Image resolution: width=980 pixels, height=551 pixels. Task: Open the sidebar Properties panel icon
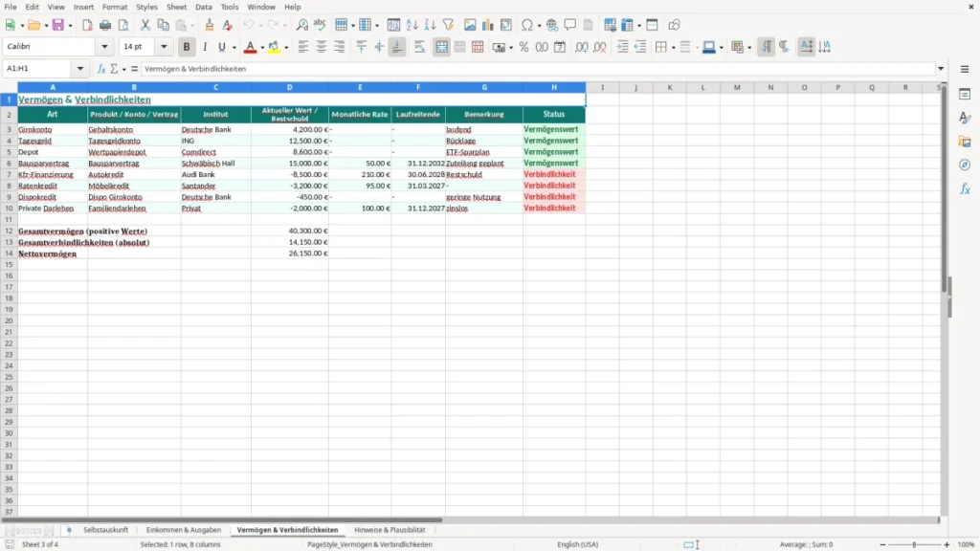(x=965, y=94)
